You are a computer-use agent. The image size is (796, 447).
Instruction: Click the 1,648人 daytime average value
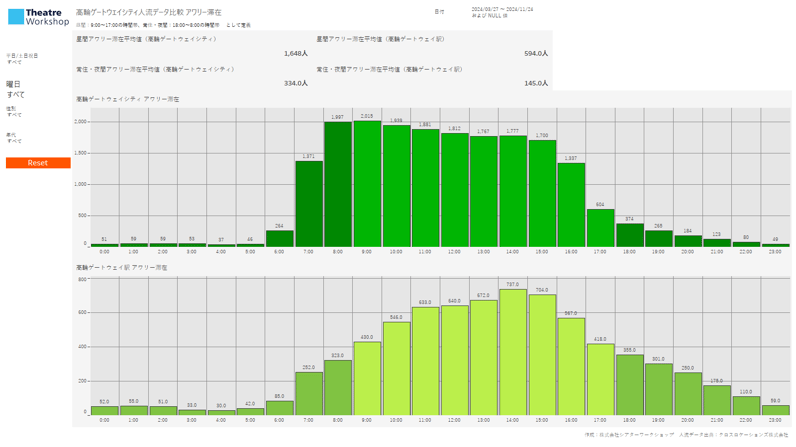[x=296, y=53]
